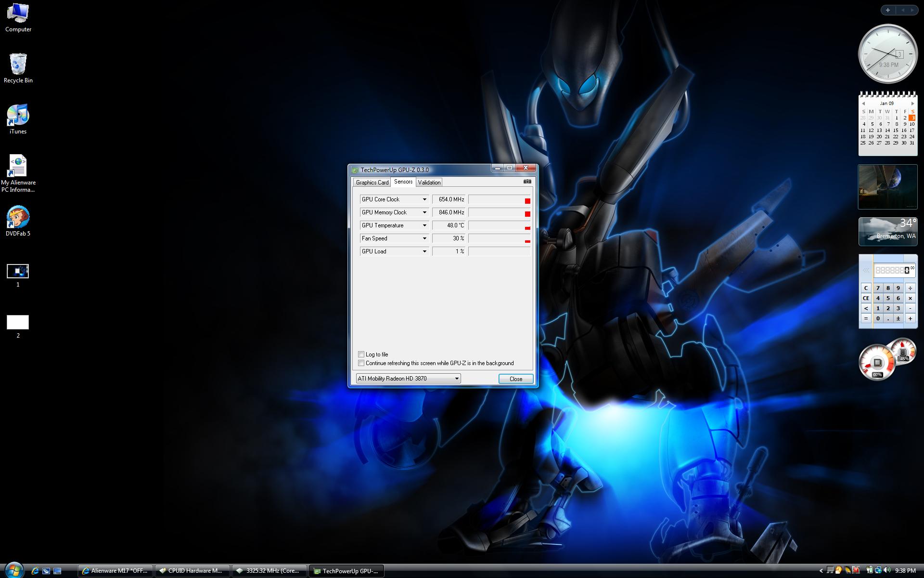
Task: Click the calculator gadget display field
Action: [895, 270]
